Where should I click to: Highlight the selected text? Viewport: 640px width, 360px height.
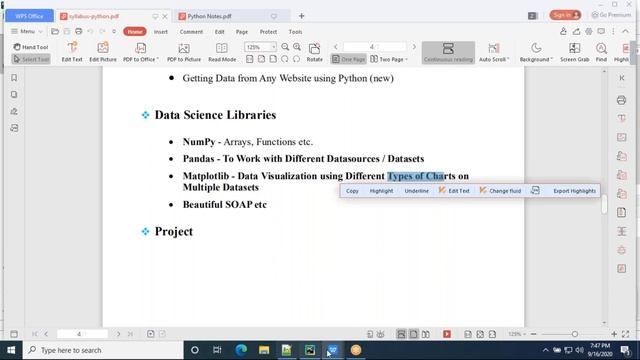point(381,191)
